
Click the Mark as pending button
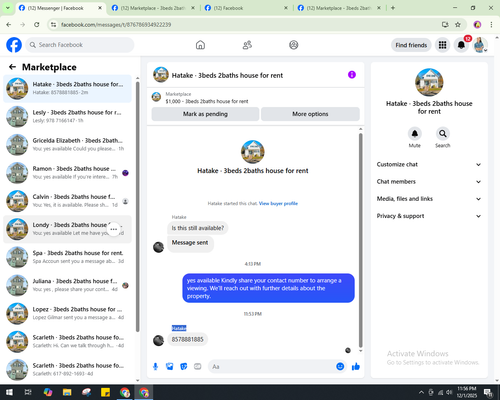(x=205, y=114)
